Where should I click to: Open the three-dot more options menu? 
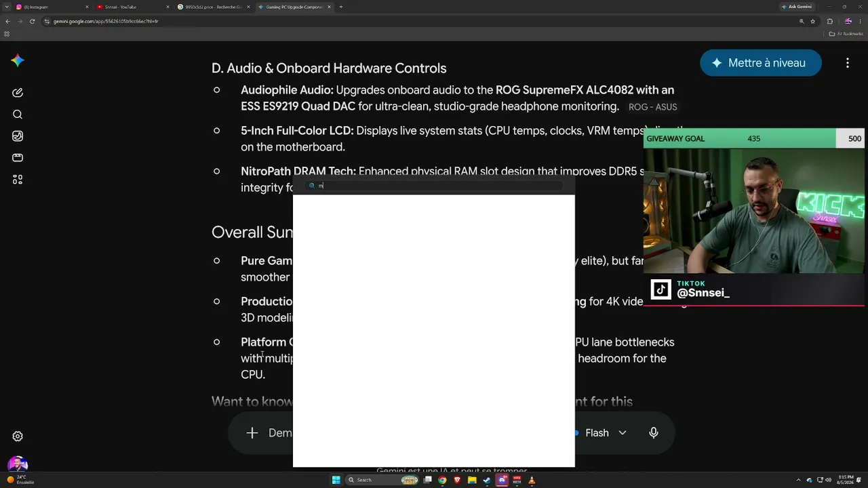tap(848, 63)
